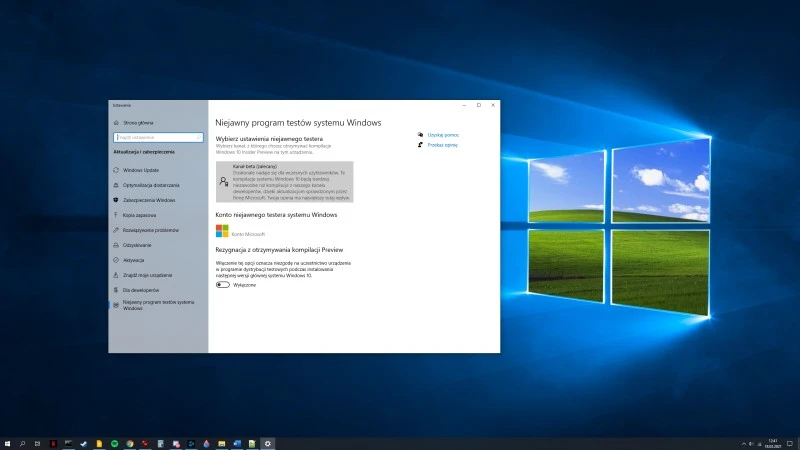Open the Uzyskaj pomoc link

coord(443,135)
